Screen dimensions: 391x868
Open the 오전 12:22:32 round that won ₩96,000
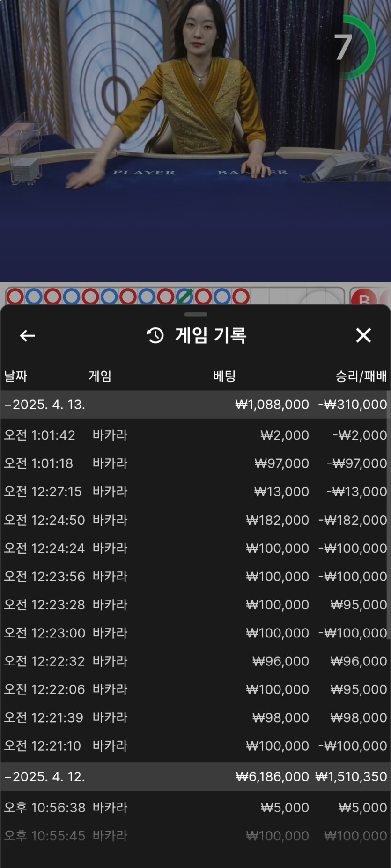[x=195, y=661]
